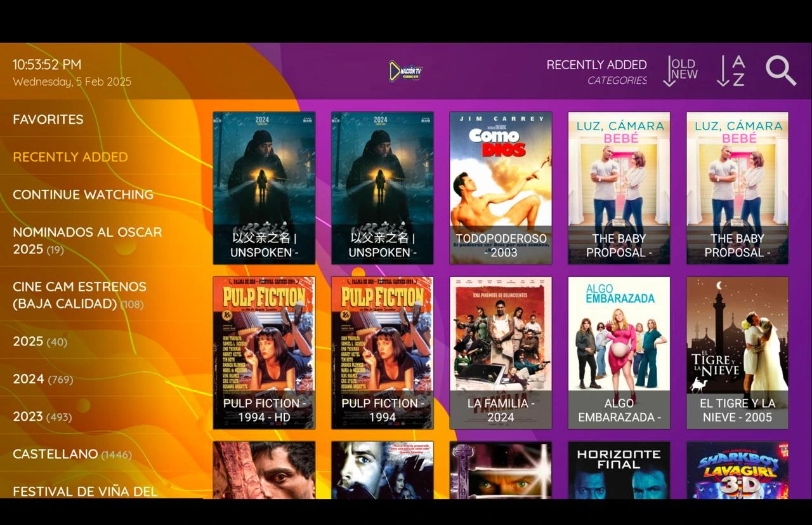Open Todopoderoso - 2003 movie poster
This screenshot has width=812, height=525.
point(501,188)
